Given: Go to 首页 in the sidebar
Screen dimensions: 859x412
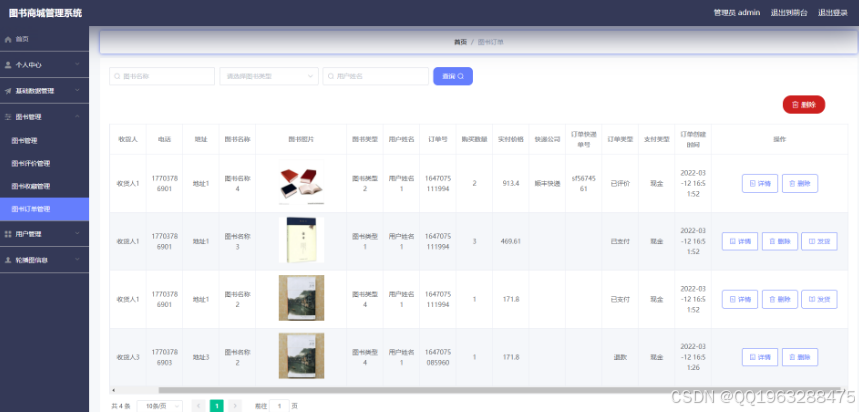Looking at the screenshot, I should click(x=44, y=39).
